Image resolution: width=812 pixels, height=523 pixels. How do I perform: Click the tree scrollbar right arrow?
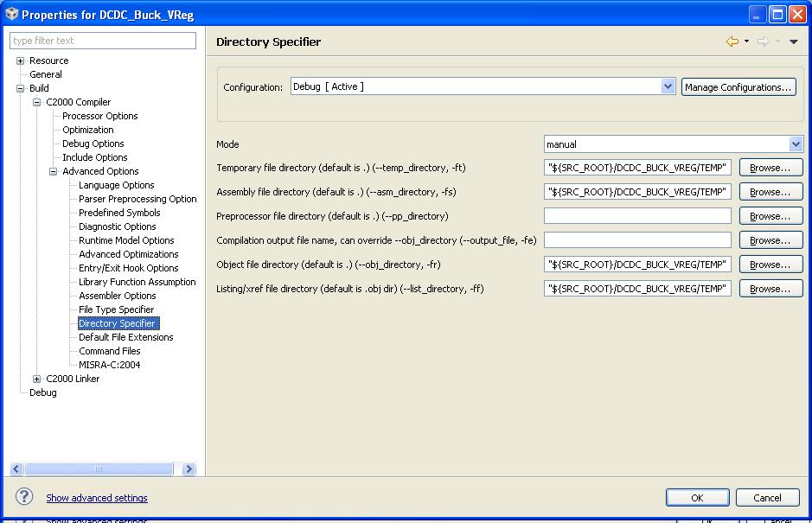point(189,469)
